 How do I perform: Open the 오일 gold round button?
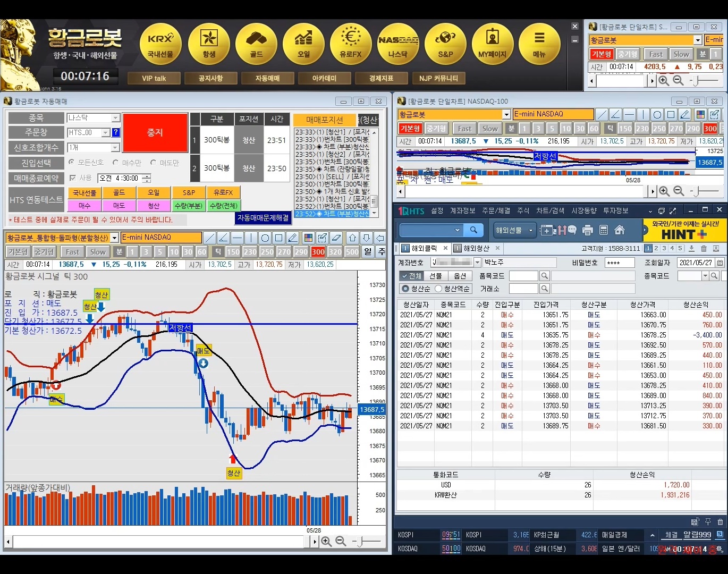303,44
